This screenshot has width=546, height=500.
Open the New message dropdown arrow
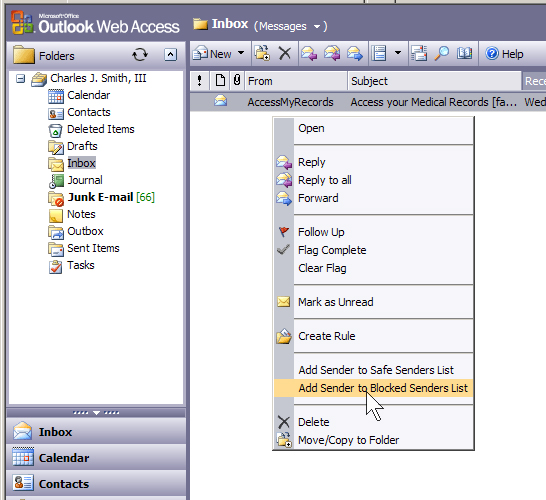241,53
